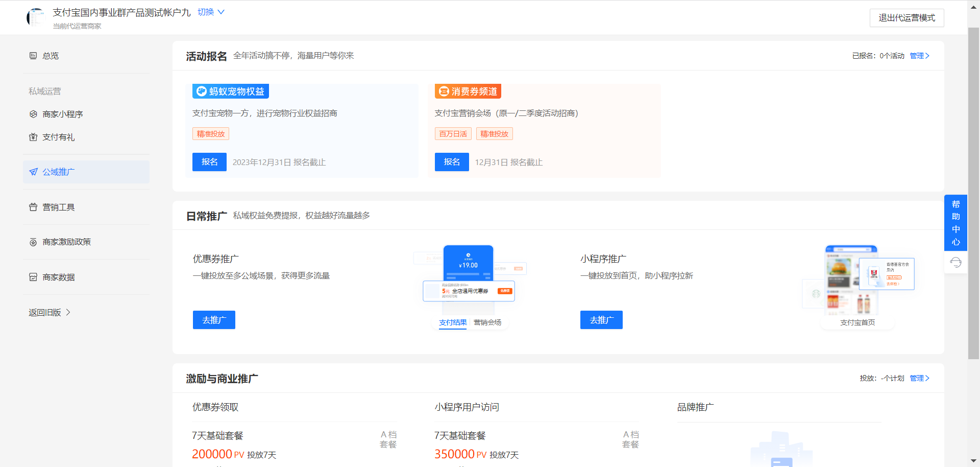Image resolution: width=980 pixels, height=467 pixels.
Task: Open the 帮助中心 help center panel
Action: tap(955, 223)
